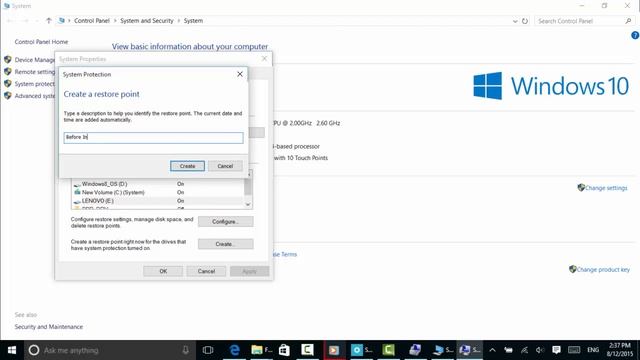Launch Microsoft Edge from taskbar
This screenshot has width=640, height=360.
[235, 350]
